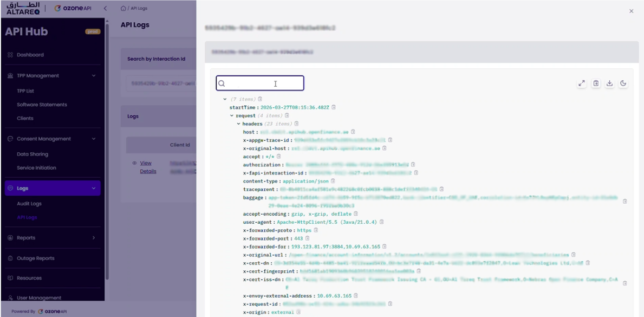Select TPP List under TPP Management

point(25,90)
